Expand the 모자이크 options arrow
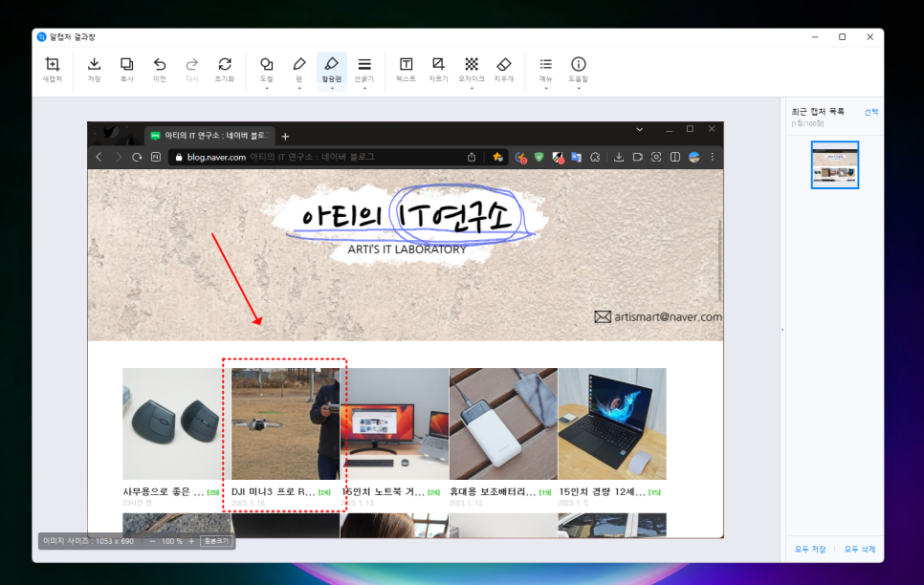The width and height of the screenshot is (924, 585). (x=472, y=88)
